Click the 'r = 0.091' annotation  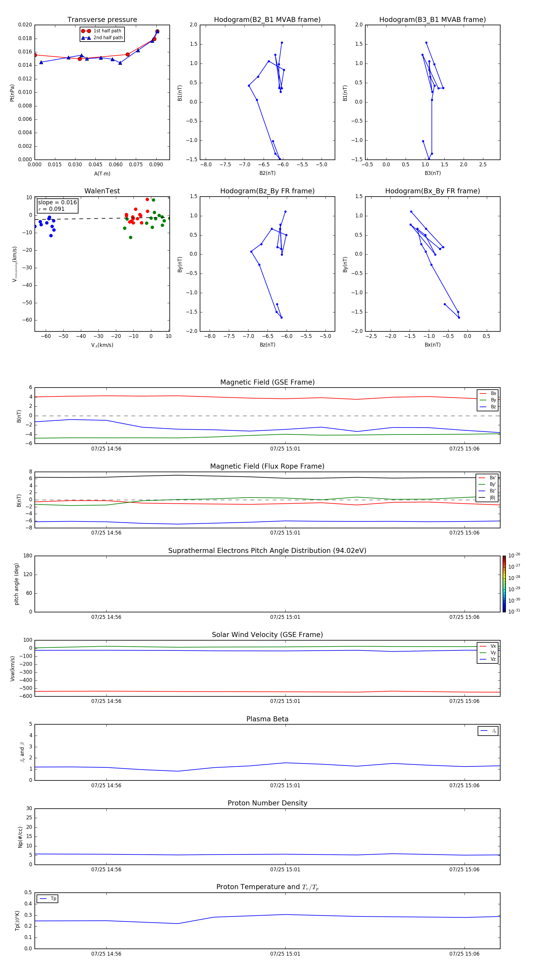pos(51,209)
